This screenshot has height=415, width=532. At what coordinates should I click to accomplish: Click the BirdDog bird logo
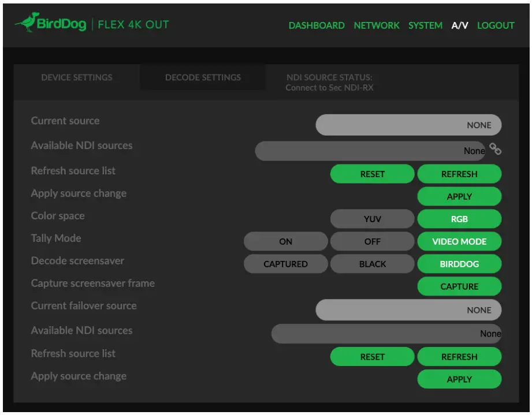click(x=27, y=22)
